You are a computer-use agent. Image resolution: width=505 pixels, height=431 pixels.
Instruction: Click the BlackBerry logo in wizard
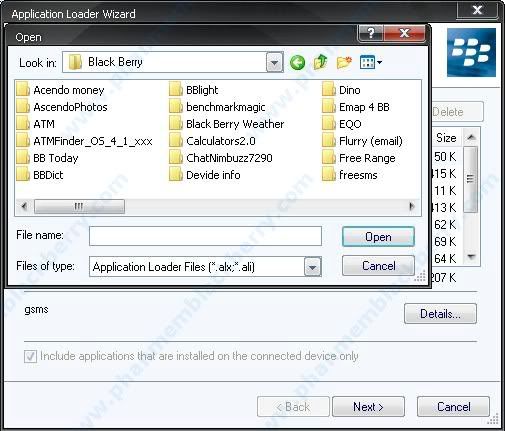471,52
